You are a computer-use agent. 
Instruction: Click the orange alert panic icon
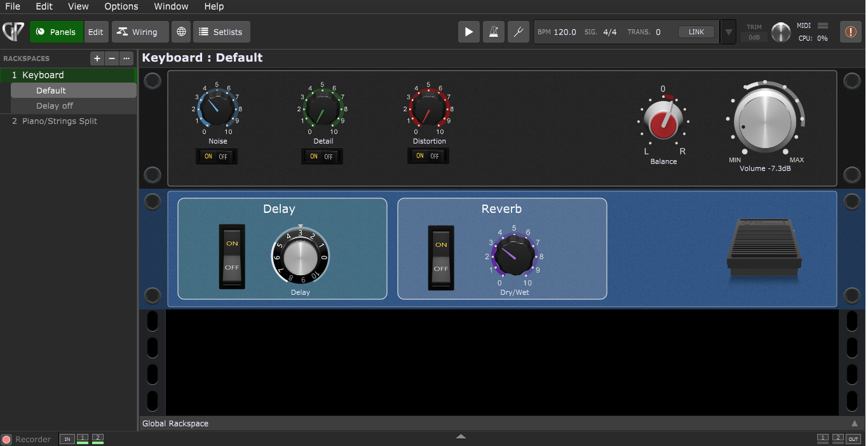[x=850, y=32]
